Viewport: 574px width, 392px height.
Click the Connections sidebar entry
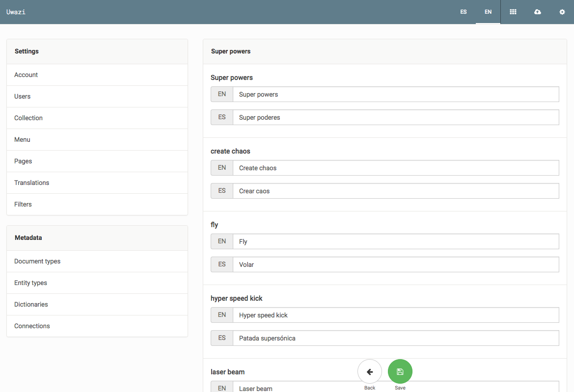coord(32,326)
